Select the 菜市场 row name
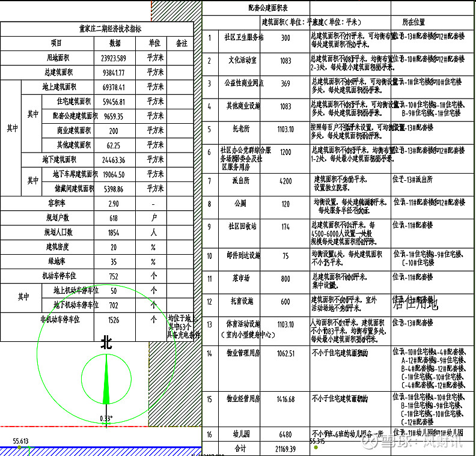 pyautogui.click(x=241, y=278)
